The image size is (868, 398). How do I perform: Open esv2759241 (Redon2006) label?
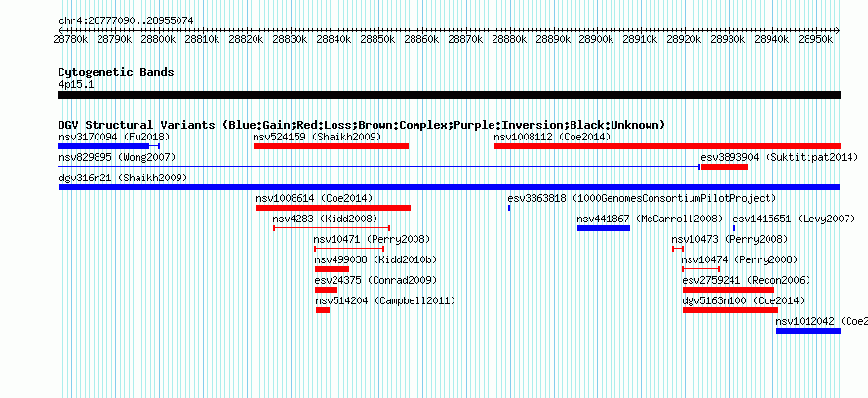point(746,280)
